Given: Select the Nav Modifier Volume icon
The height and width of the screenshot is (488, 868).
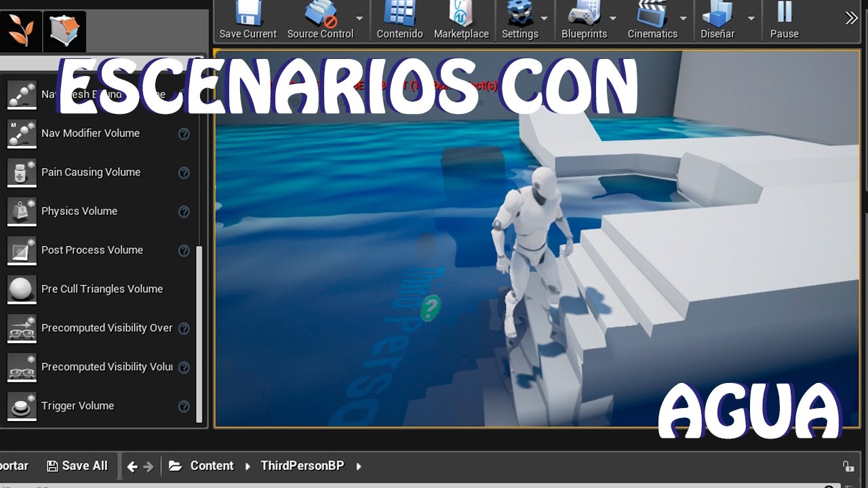Looking at the screenshot, I should coord(22,134).
